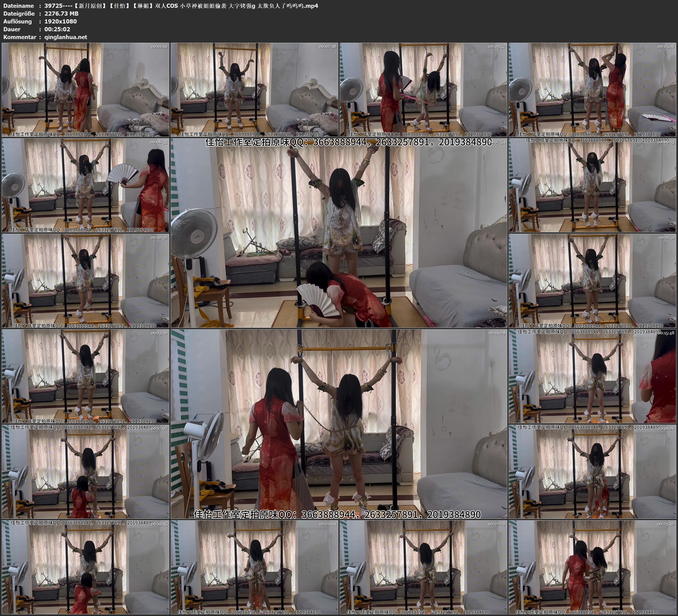Click the frame at 00:19:45
The image size is (678, 616).
tap(85, 567)
